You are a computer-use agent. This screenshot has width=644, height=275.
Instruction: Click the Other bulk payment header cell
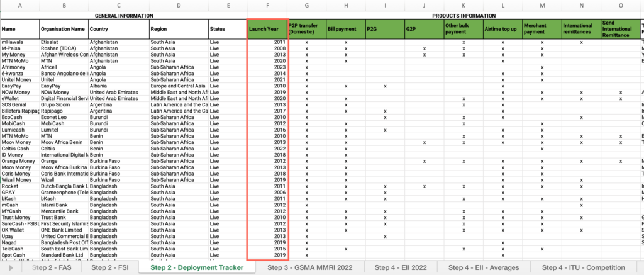pos(464,29)
